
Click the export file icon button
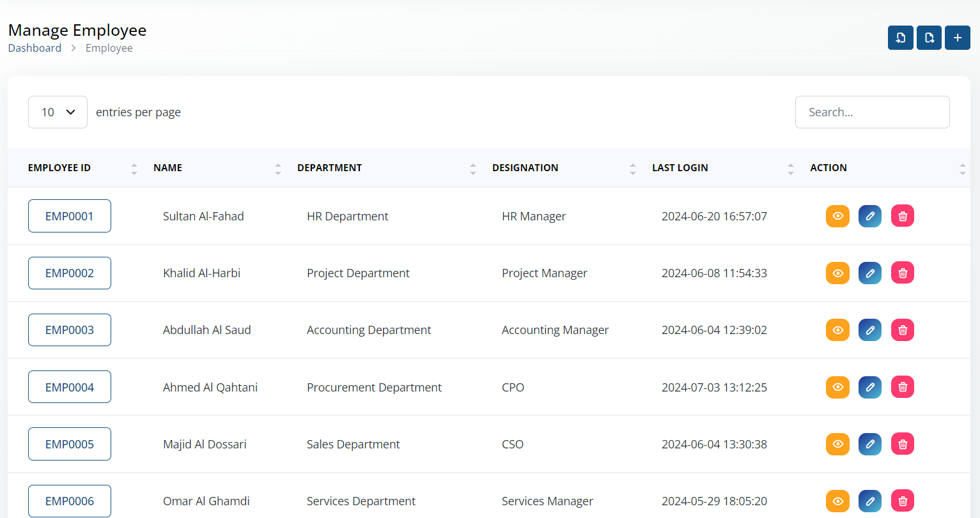coord(929,38)
